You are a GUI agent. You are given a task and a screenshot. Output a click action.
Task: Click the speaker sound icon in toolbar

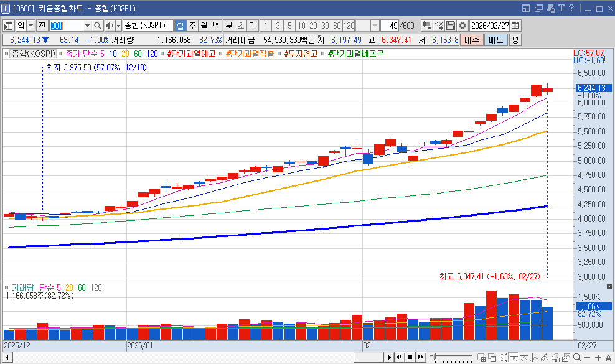click(x=110, y=26)
